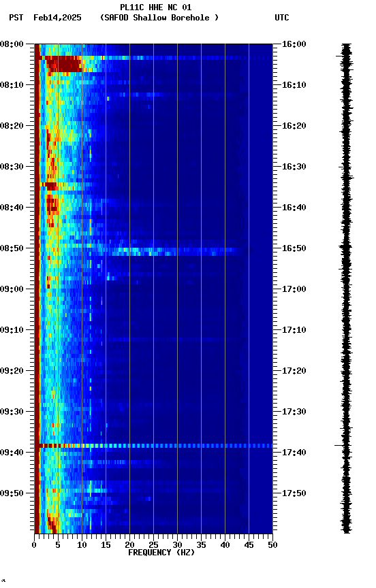
Task: Click the 08:20 PST time label
Action: tap(12, 126)
